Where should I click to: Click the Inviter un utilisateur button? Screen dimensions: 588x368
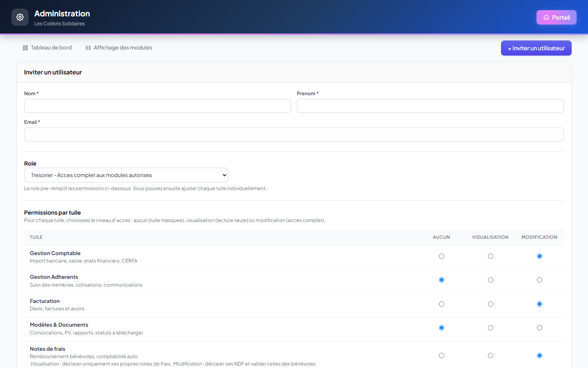pyautogui.click(x=536, y=48)
